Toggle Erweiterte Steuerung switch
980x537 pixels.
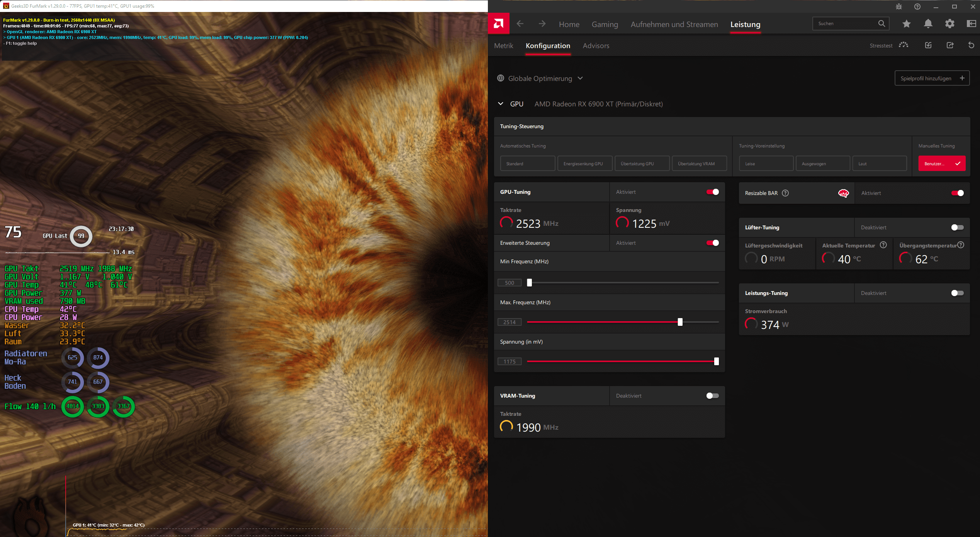point(713,243)
